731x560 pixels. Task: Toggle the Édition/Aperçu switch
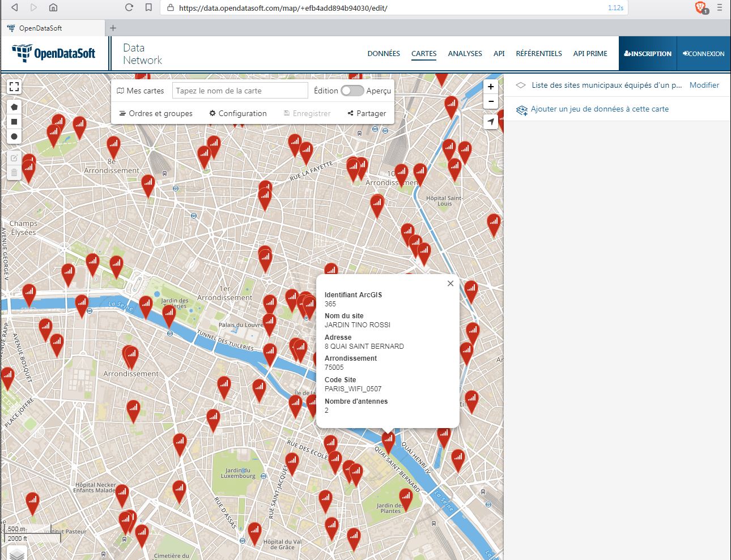352,91
